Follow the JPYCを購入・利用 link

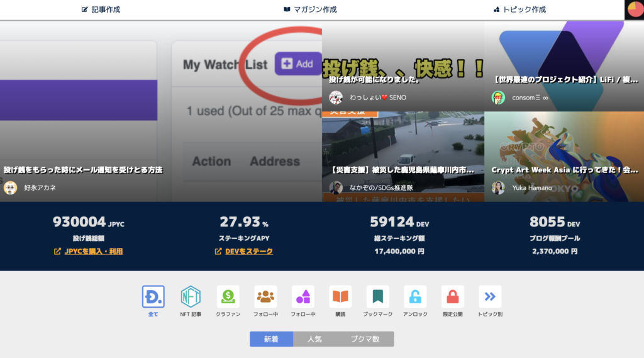94,251
